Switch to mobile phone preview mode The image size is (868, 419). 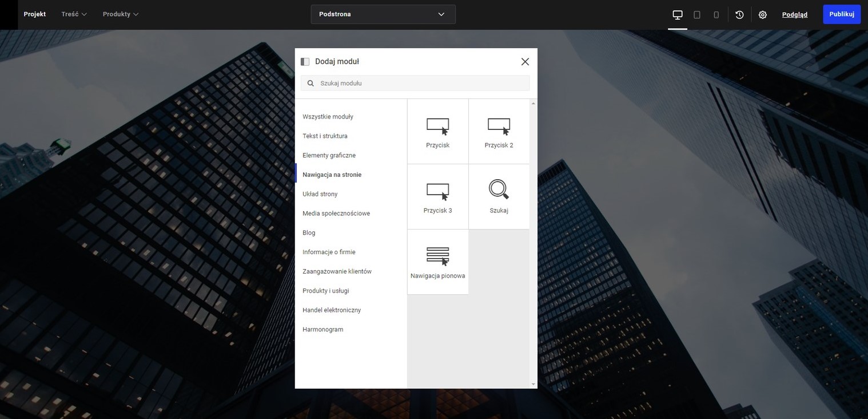716,15
